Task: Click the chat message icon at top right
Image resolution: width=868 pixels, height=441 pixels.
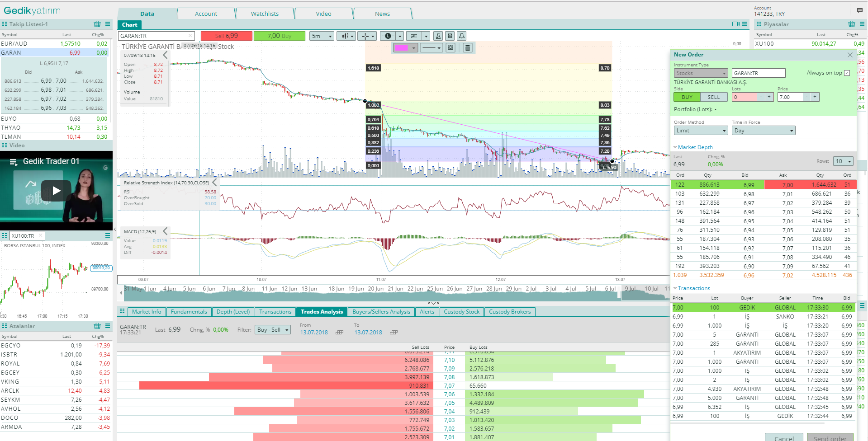Action: (859, 10)
